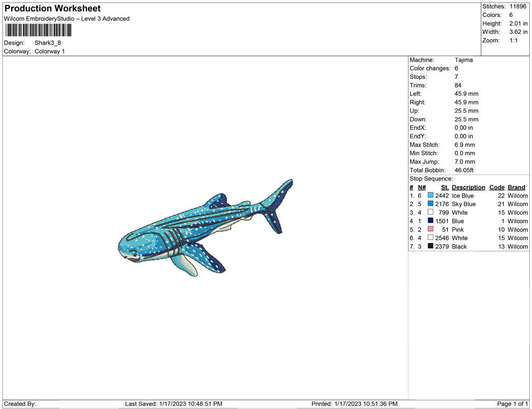Click the shark embroidery design preview

tap(205, 228)
